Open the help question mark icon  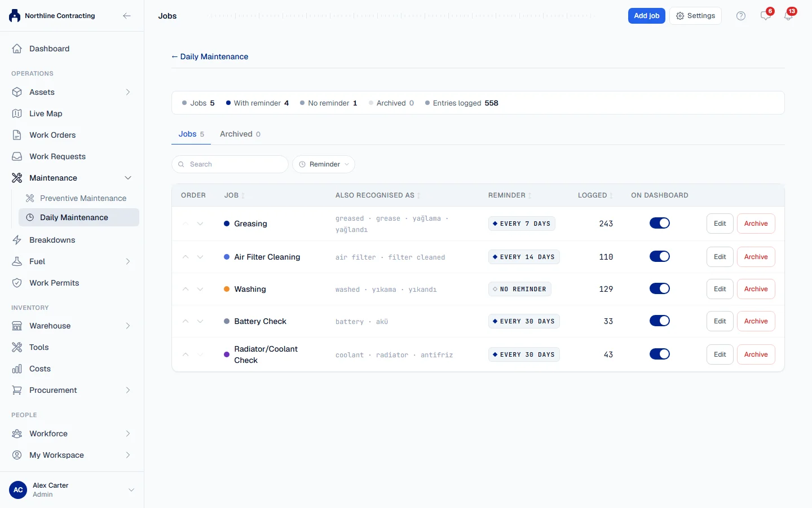pyautogui.click(x=741, y=16)
